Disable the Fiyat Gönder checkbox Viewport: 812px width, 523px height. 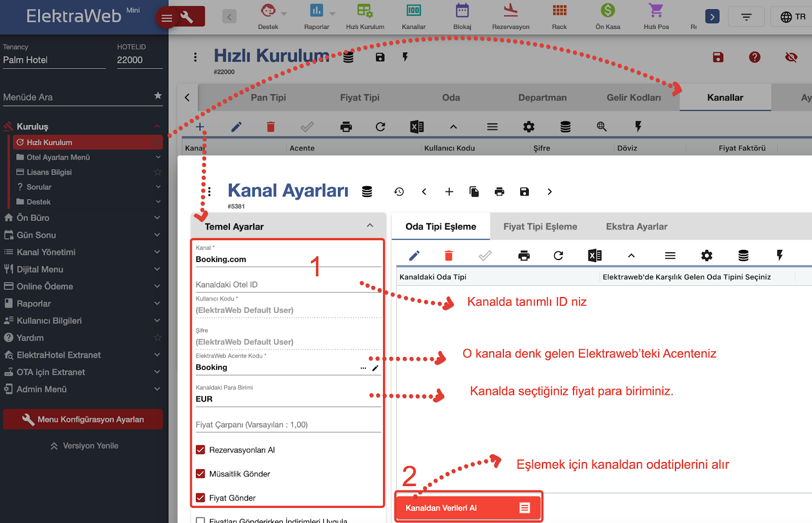(200, 498)
